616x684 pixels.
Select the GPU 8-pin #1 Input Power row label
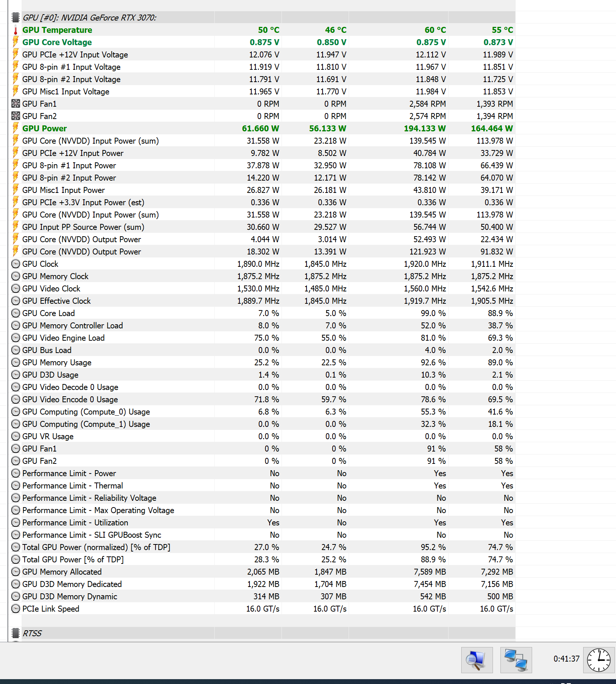click(x=69, y=165)
